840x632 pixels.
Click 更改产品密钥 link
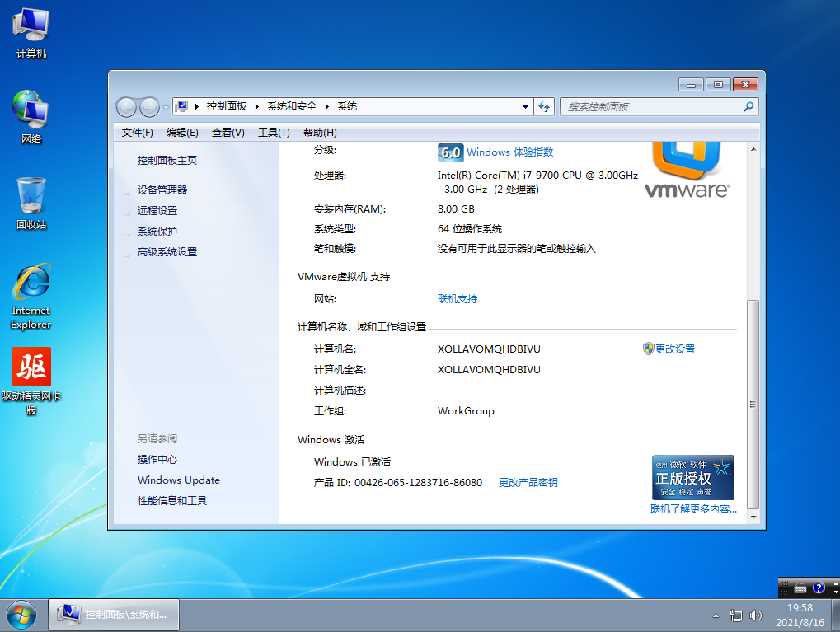pos(528,483)
